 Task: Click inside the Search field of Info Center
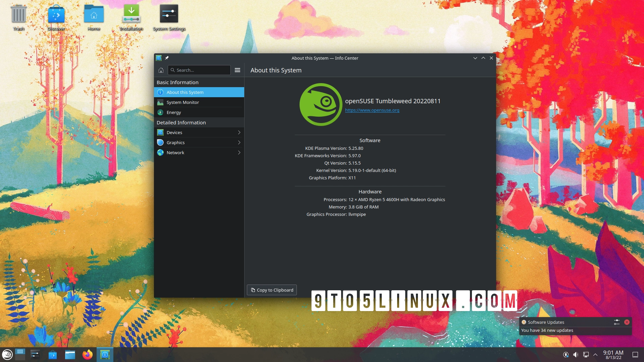199,70
